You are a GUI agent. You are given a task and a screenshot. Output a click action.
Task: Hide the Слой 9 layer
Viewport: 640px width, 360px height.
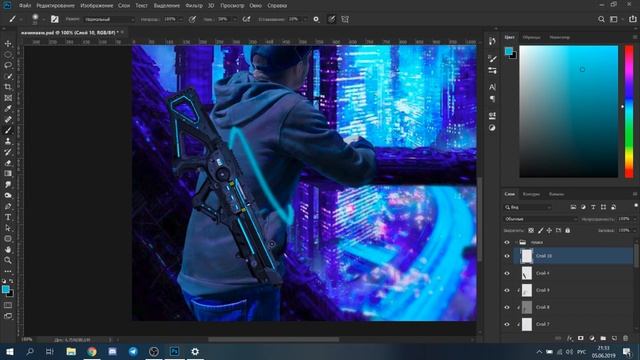tap(507, 290)
